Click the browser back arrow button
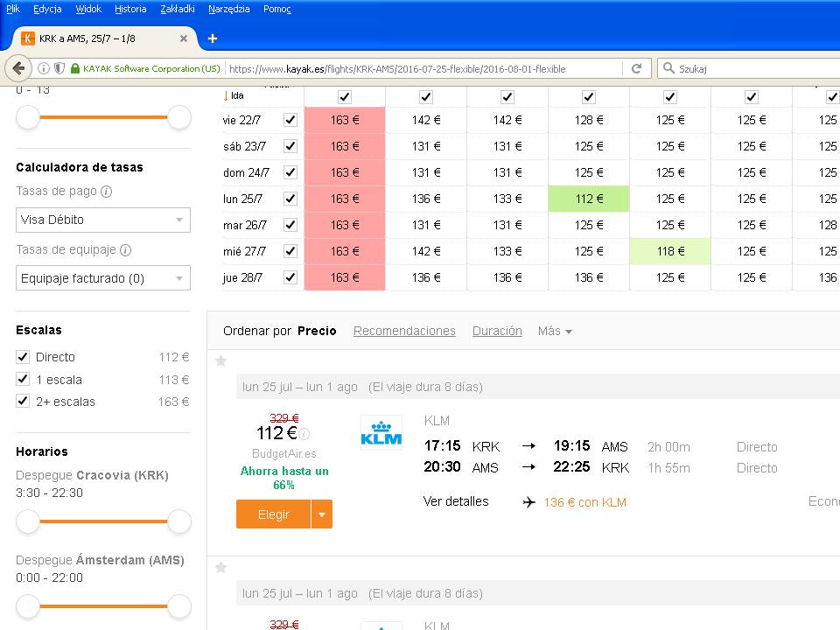The width and height of the screenshot is (840, 630). 18,68
